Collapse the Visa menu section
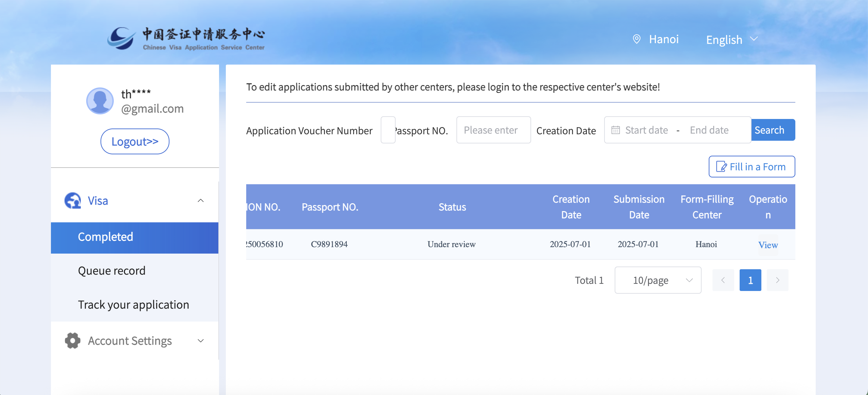The width and height of the screenshot is (868, 395). (201, 201)
